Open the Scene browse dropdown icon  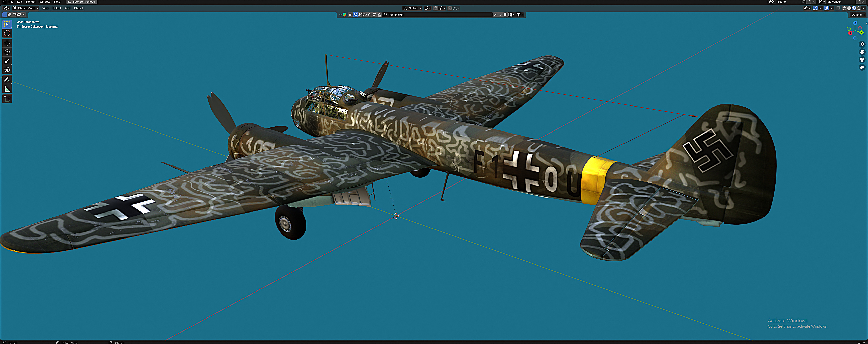[x=772, y=2]
